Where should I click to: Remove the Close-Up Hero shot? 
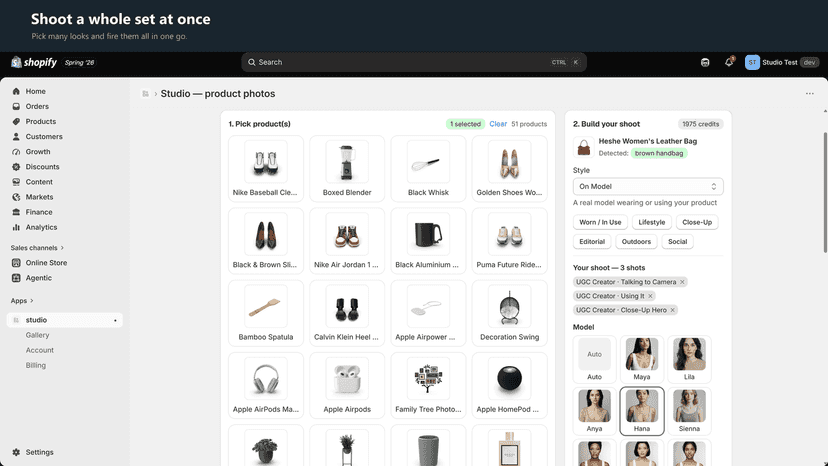point(673,310)
